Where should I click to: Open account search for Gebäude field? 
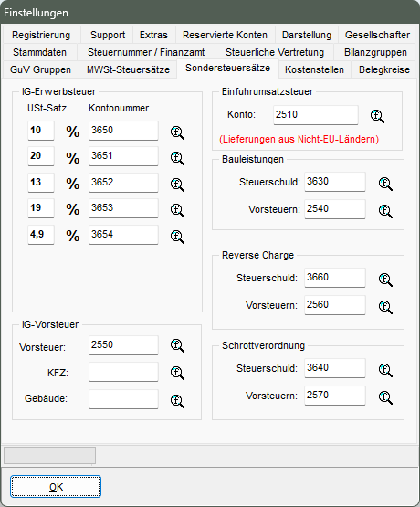click(x=177, y=401)
